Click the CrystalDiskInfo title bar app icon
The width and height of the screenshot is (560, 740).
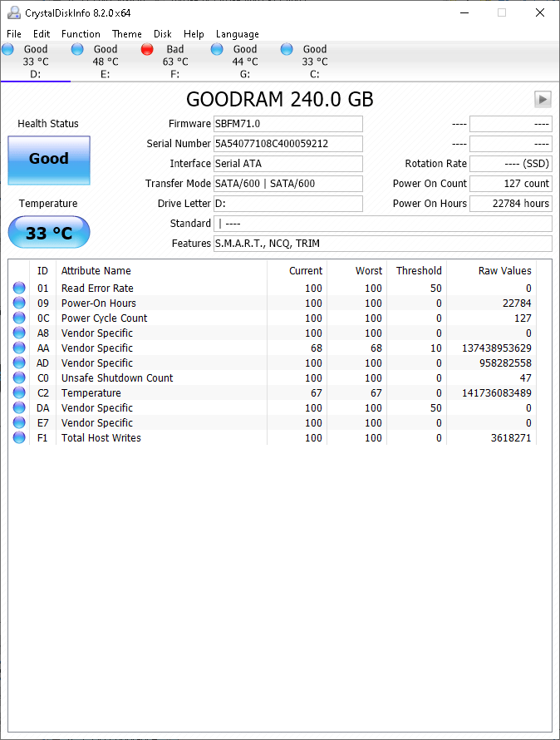coord(13,13)
